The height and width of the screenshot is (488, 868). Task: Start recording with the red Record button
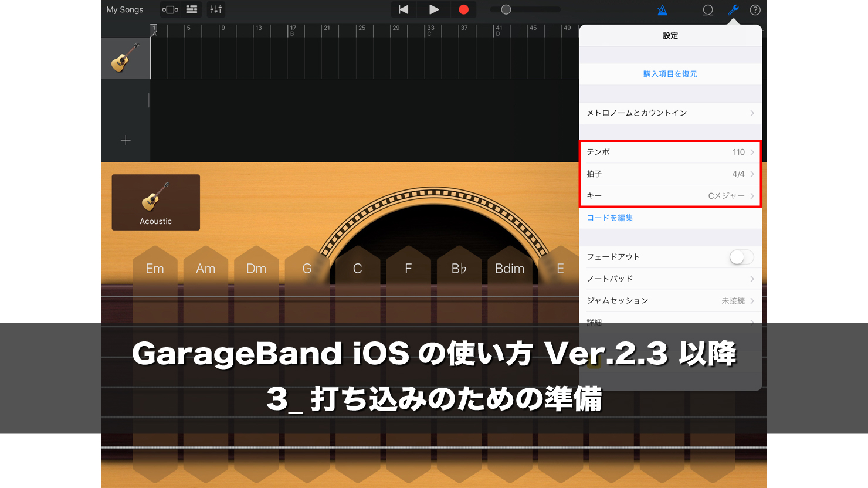tap(463, 9)
